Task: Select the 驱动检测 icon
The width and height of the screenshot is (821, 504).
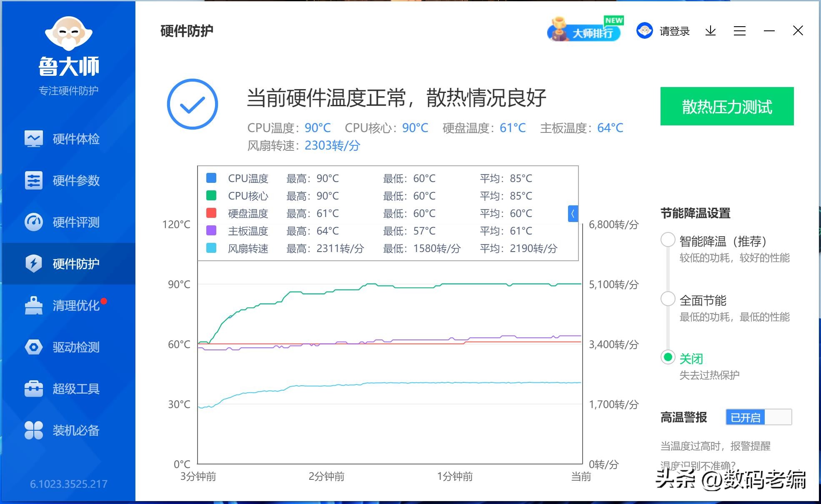Action: pos(34,347)
